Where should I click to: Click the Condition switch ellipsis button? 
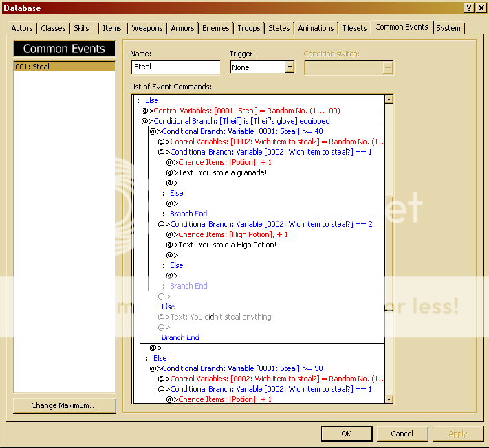coord(388,67)
